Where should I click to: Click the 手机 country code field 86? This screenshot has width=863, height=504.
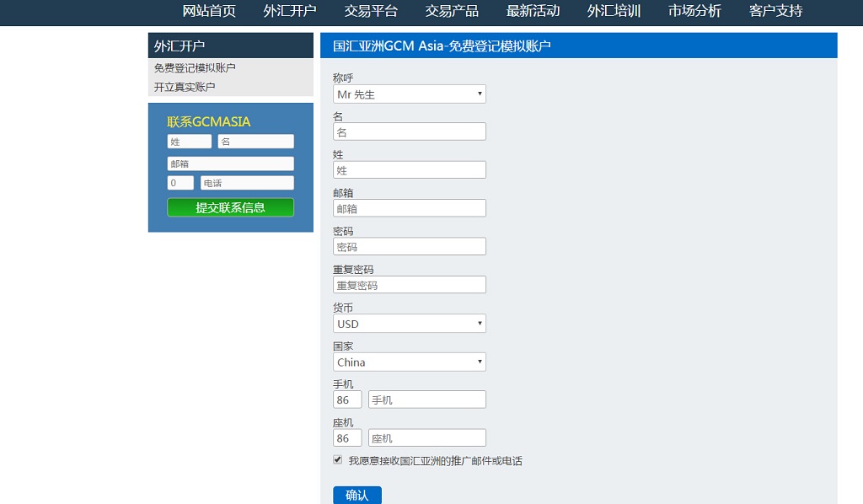(347, 400)
